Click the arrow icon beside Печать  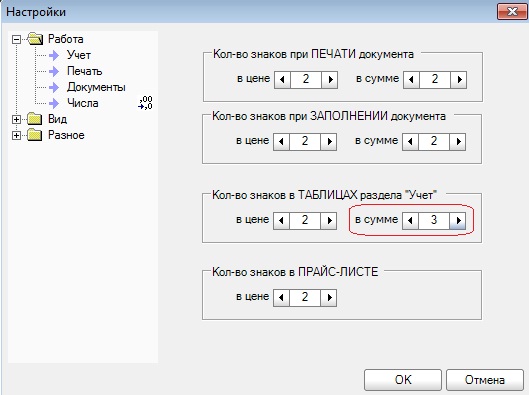point(54,71)
